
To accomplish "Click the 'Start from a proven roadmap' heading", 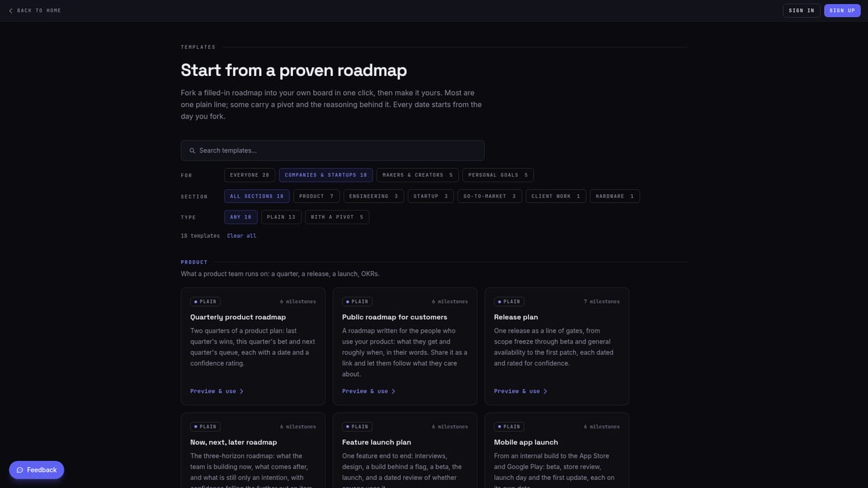I will 294,70.
